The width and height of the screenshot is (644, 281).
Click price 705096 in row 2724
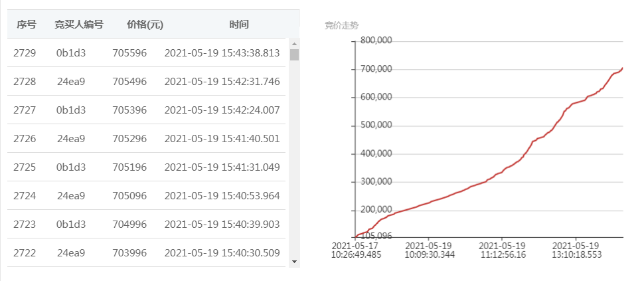129,196
